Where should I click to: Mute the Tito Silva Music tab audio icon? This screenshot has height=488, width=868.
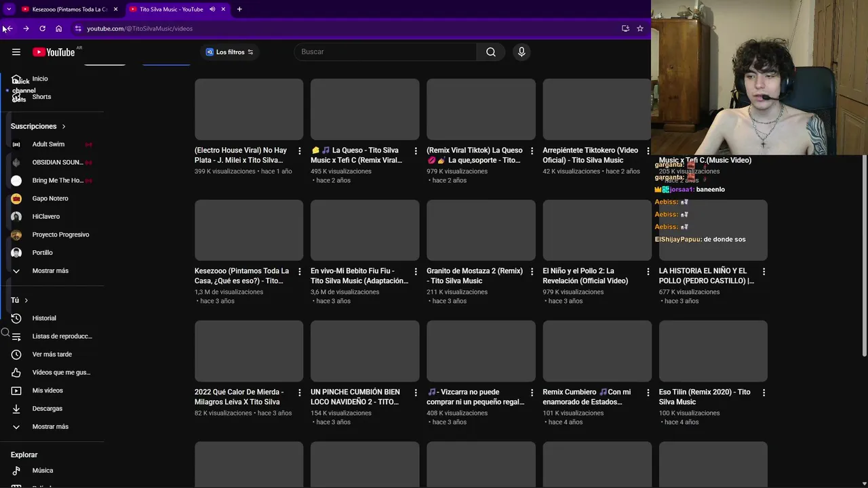[x=212, y=9]
